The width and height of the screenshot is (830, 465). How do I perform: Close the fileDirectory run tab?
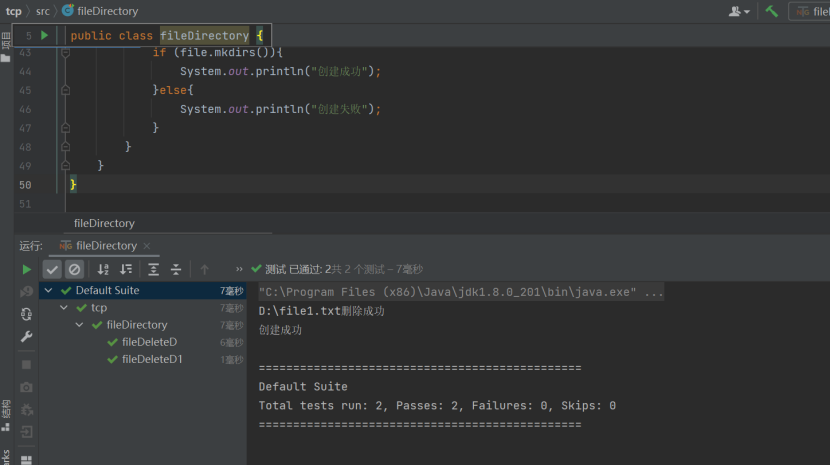(x=146, y=245)
